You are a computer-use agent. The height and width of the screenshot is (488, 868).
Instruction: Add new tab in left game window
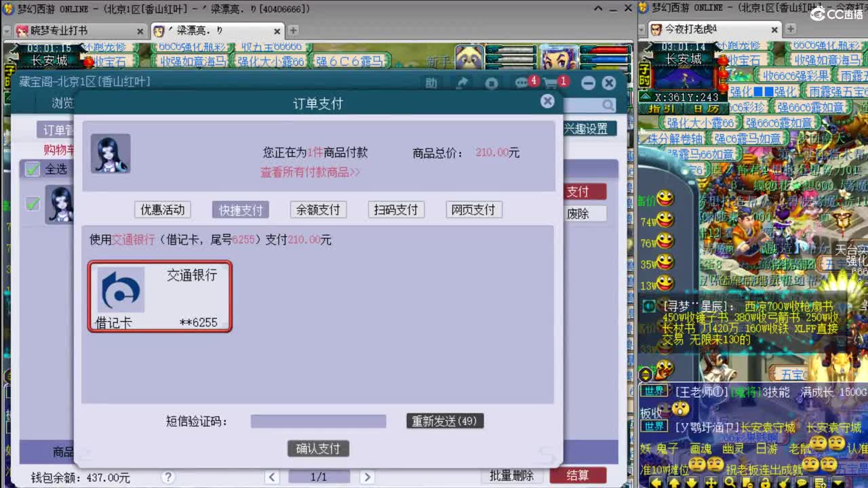(293, 30)
